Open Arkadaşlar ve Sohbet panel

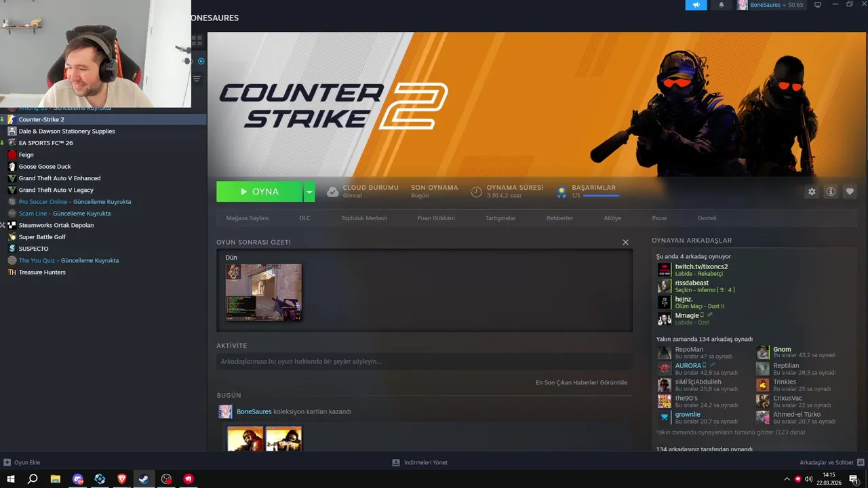[831, 462]
